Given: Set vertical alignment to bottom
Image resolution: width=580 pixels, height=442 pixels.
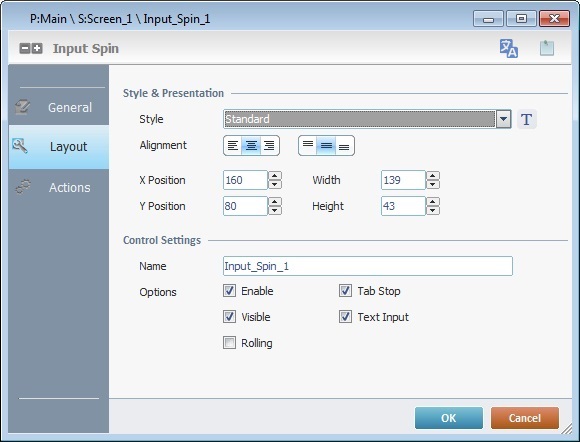Looking at the screenshot, I should pyautogui.click(x=344, y=145).
